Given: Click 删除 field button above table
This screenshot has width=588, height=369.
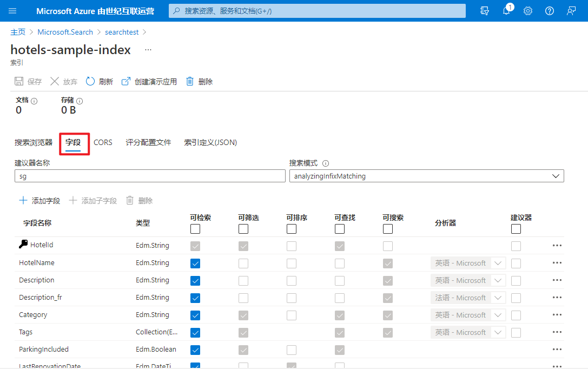Looking at the screenshot, I should [139, 201].
